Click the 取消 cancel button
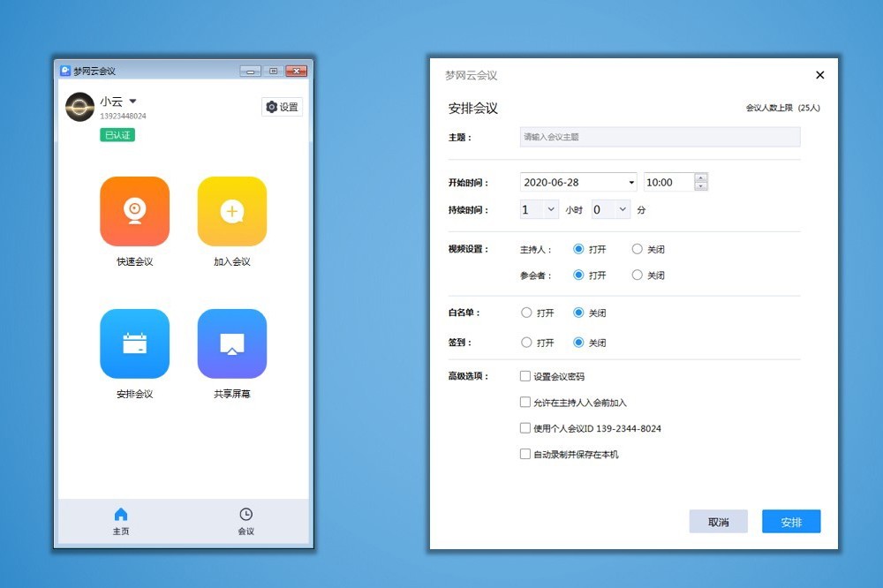 coord(718,522)
